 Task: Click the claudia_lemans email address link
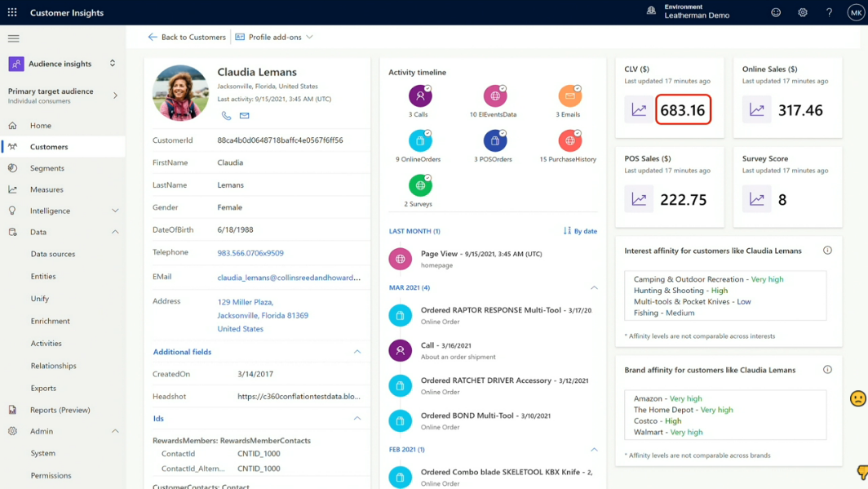(x=289, y=278)
